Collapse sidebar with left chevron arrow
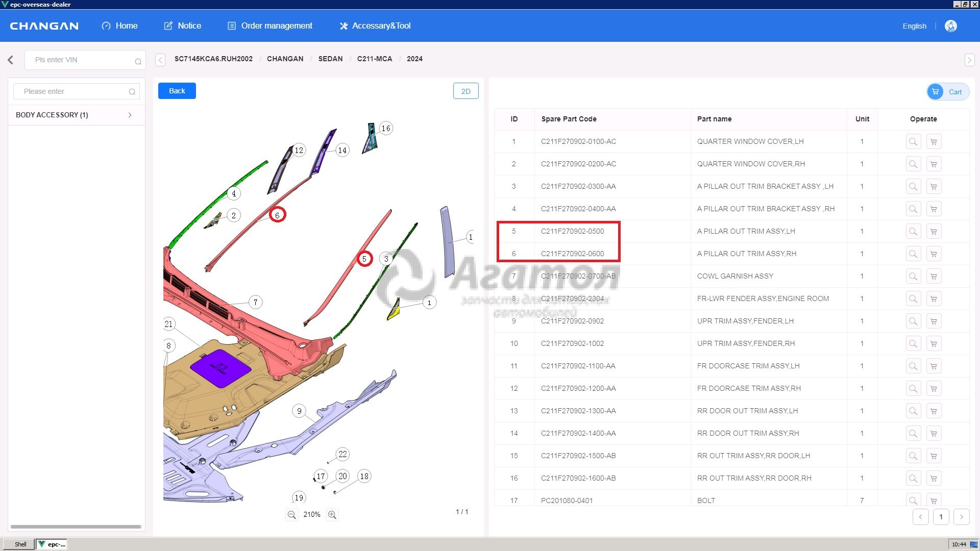 (11, 60)
